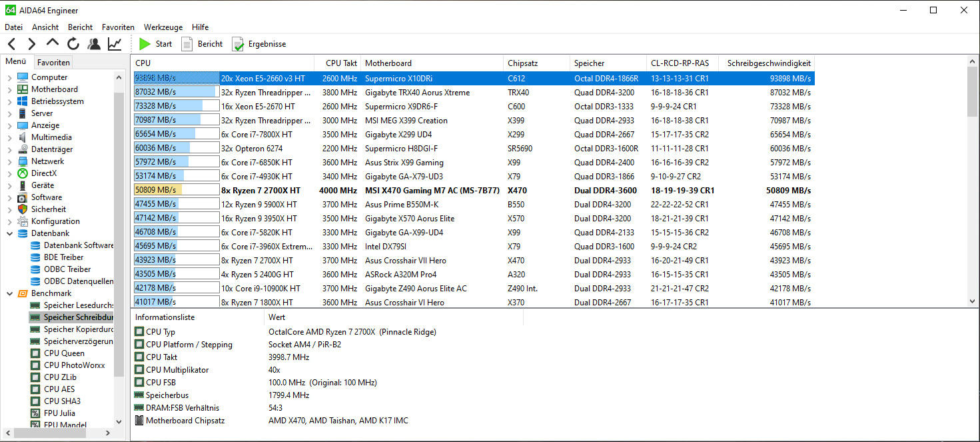The height and width of the screenshot is (442, 980).
Task: Open the Hilfe menu
Action: [200, 27]
